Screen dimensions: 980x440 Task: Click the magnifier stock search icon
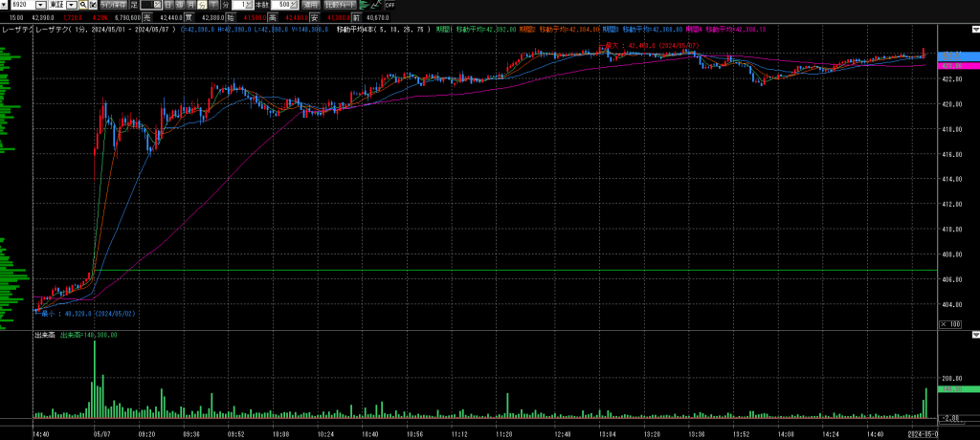(83, 5)
